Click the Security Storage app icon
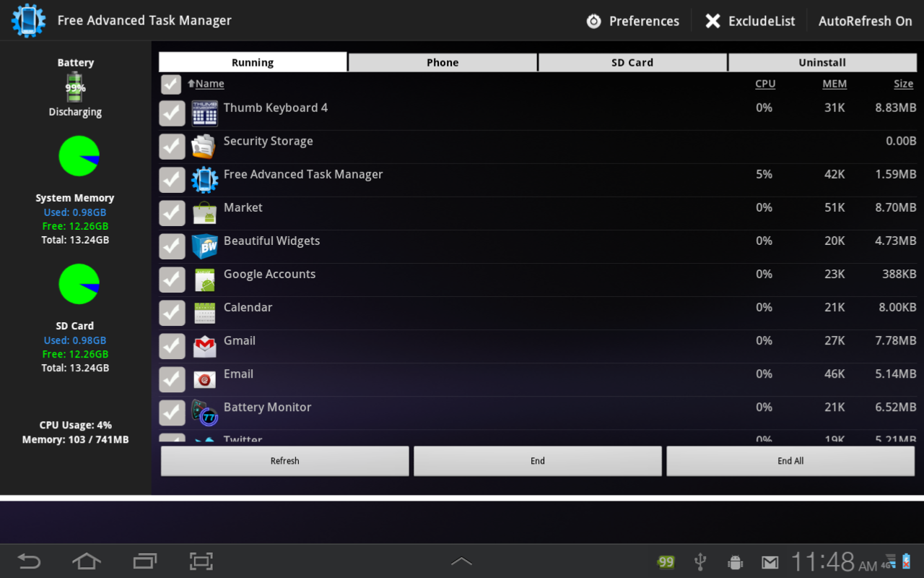Viewport: 924px width, 578px height. click(205, 147)
